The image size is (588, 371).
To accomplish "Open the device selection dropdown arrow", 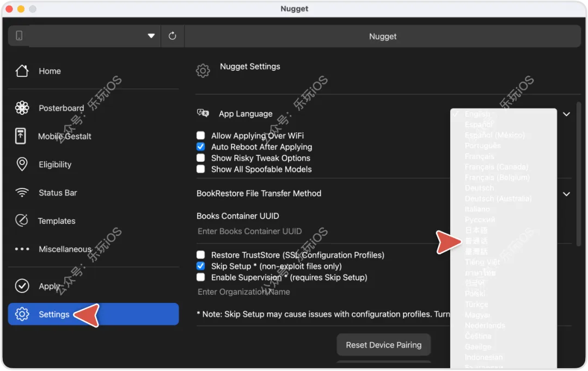I will (151, 36).
